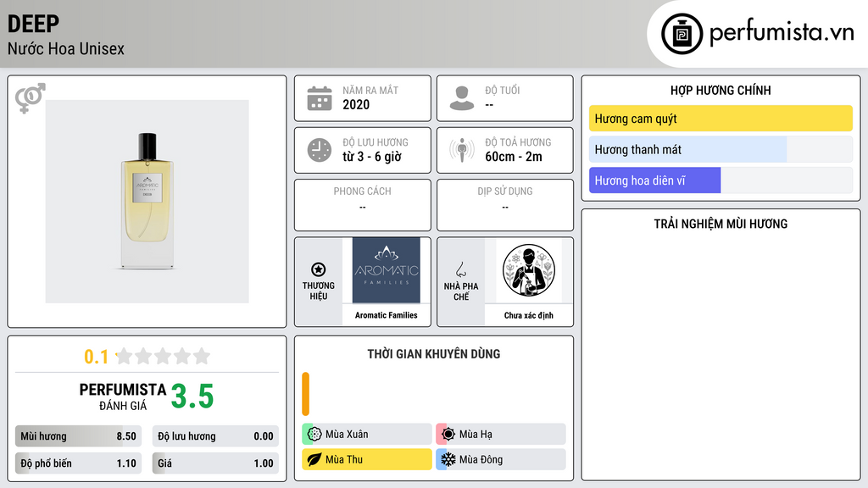Click the Dịp sử dụng occasion card

pyautogui.click(x=505, y=205)
